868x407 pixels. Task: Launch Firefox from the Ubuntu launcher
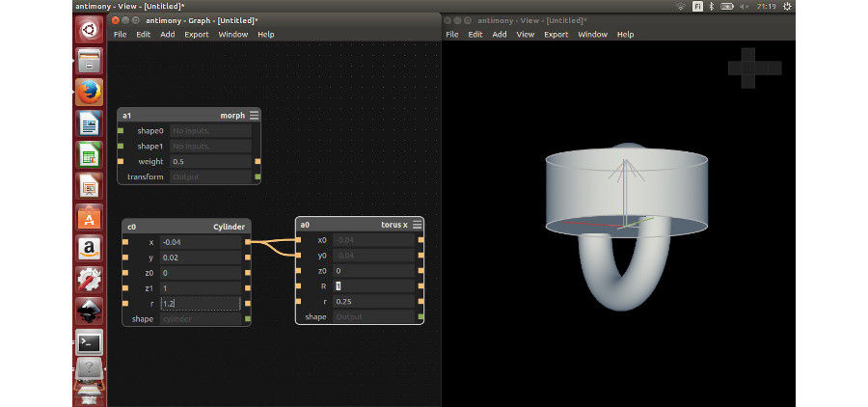pyautogui.click(x=89, y=92)
